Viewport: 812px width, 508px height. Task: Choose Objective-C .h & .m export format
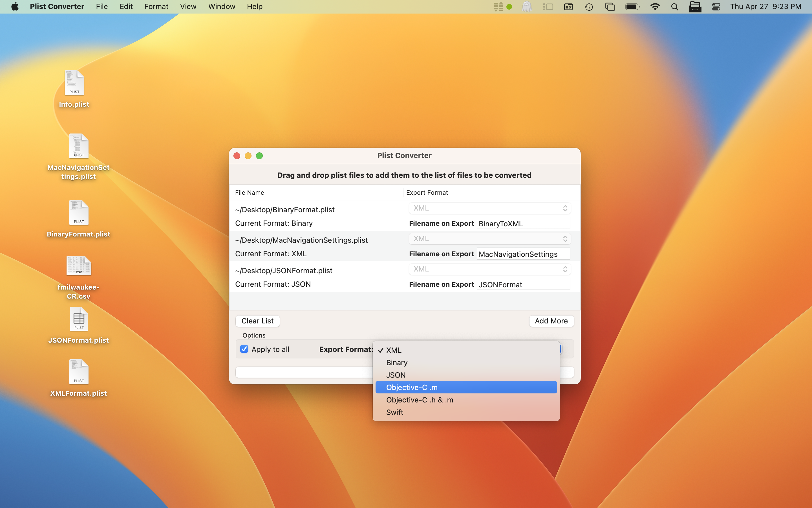click(466, 400)
